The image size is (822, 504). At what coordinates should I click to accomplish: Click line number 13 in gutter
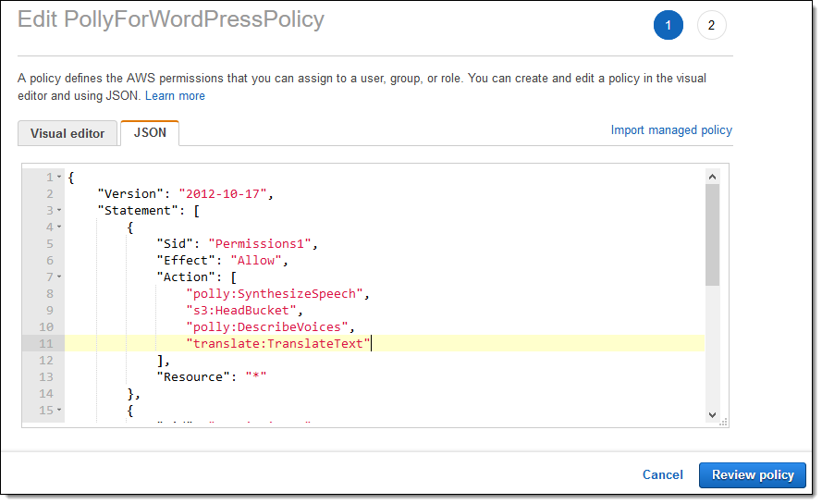point(47,376)
